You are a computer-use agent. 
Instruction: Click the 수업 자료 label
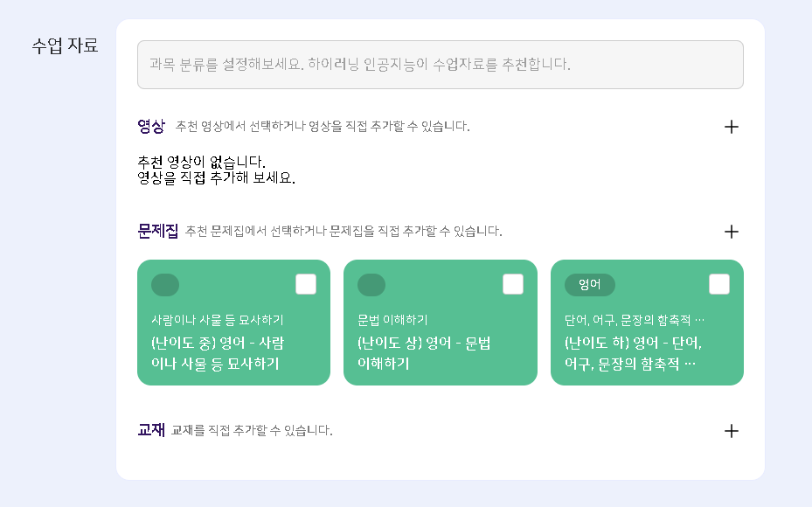[x=66, y=45]
